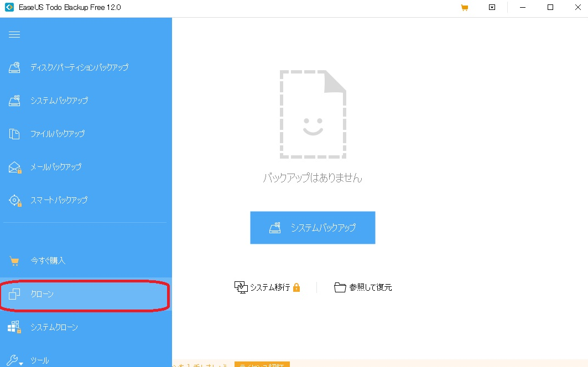This screenshot has height=367, width=588.
Task: Minimize the EaseUS Todo Backup window
Action: 522,7
